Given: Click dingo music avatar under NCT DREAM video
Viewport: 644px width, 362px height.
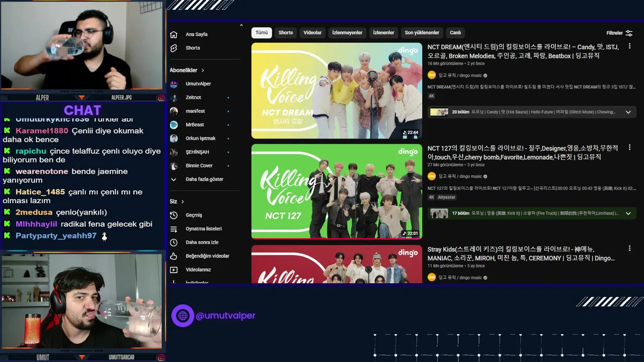Looking at the screenshot, I should (x=431, y=75).
